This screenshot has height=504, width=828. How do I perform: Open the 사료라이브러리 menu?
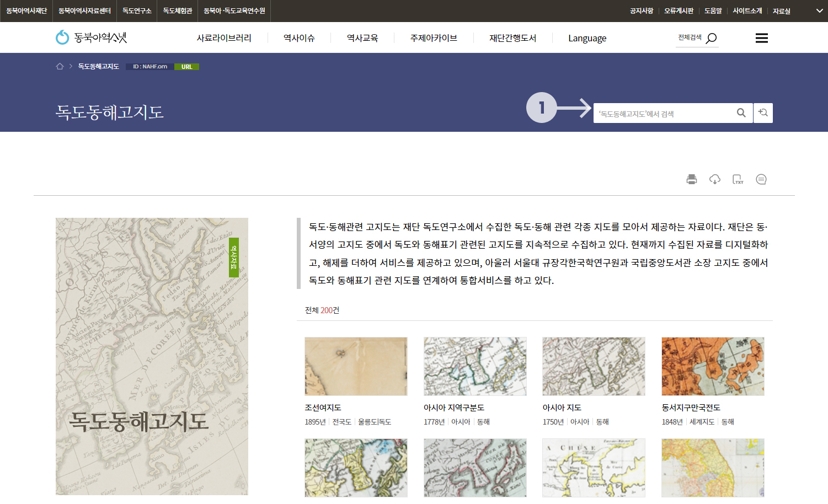point(224,38)
